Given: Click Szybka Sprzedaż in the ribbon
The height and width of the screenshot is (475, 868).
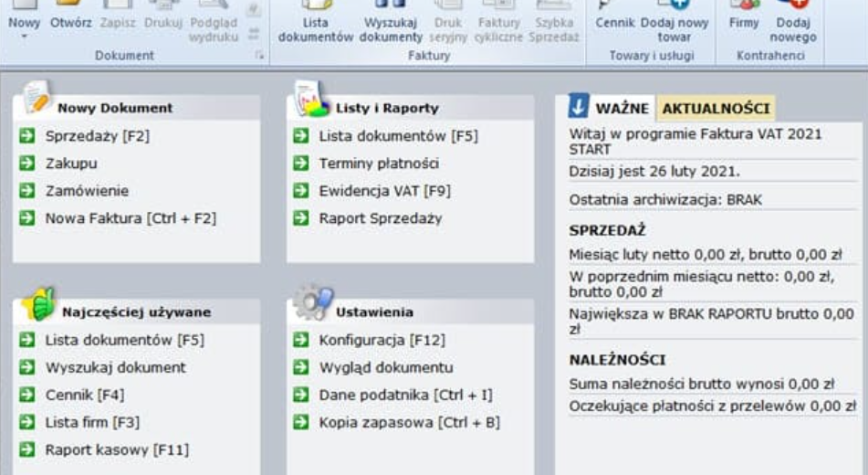Looking at the screenshot, I should coord(554,22).
